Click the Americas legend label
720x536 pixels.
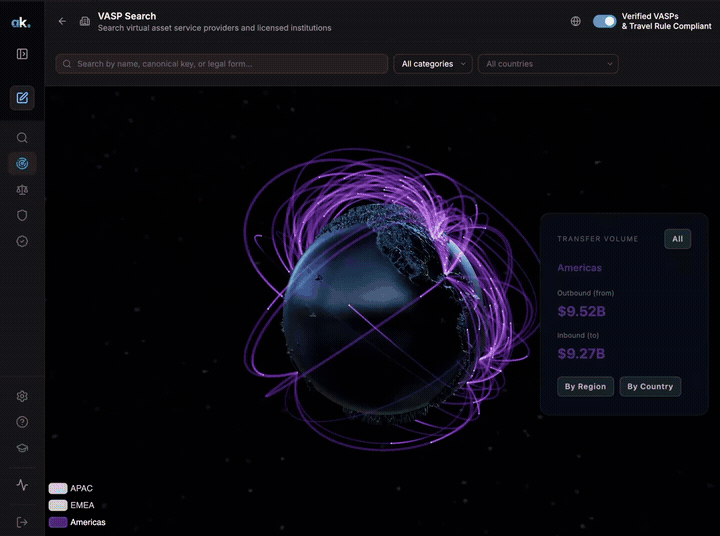tap(88, 522)
